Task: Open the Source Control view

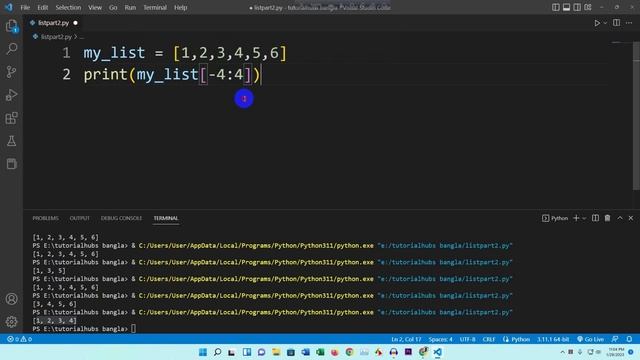Action: 11,72
